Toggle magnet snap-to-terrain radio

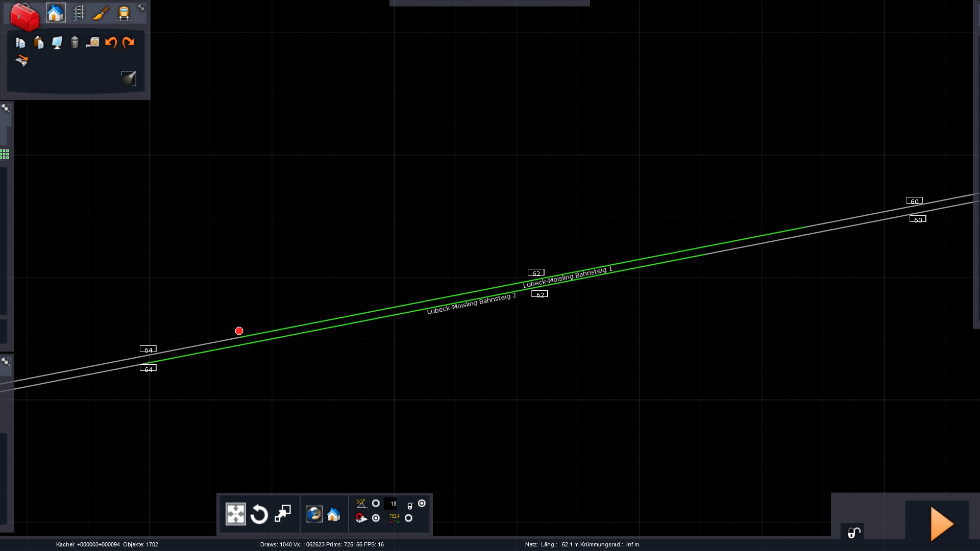click(x=376, y=518)
